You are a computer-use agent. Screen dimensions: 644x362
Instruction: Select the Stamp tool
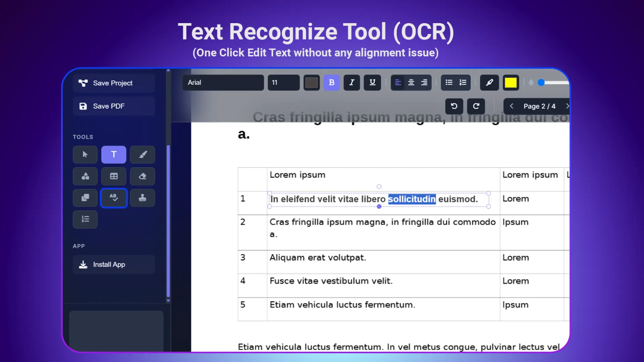[x=142, y=198]
